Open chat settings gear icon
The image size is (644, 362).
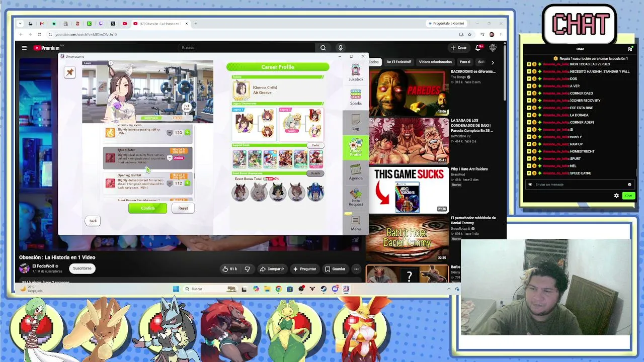[x=617, y=196]
